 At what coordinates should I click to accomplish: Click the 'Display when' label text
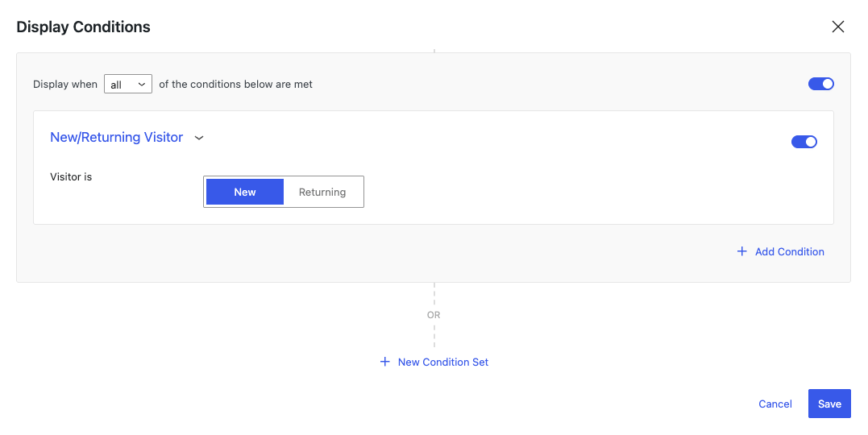[x=64, y=84]
